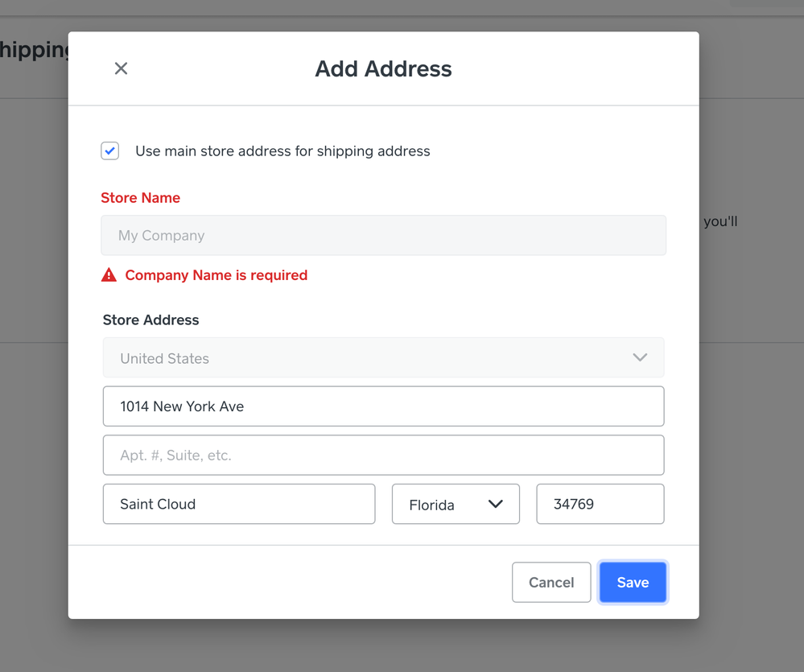Click the red warning triangle icon
The width and height of the screenshot is (804, 672).
click(109, 275)
